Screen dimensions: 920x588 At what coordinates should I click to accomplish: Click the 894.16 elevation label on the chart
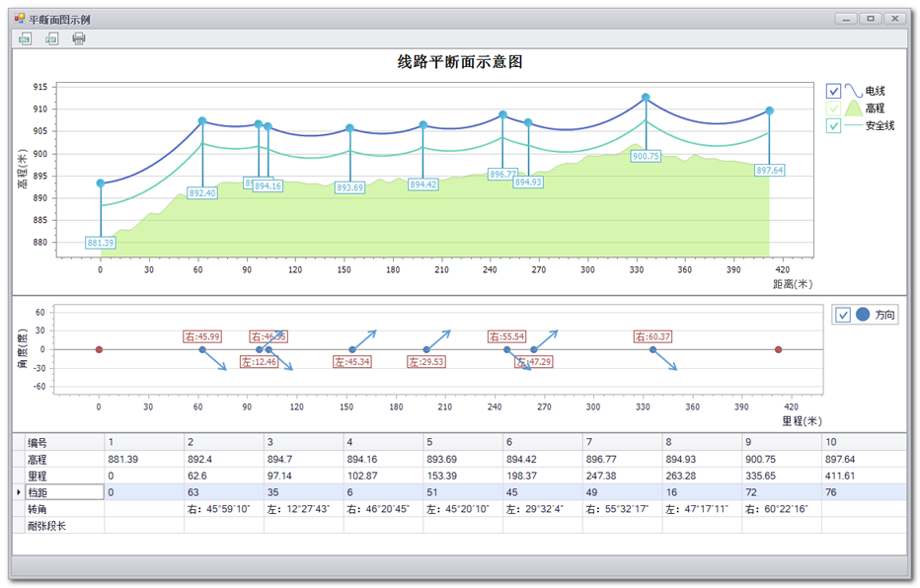pos(268,185)
